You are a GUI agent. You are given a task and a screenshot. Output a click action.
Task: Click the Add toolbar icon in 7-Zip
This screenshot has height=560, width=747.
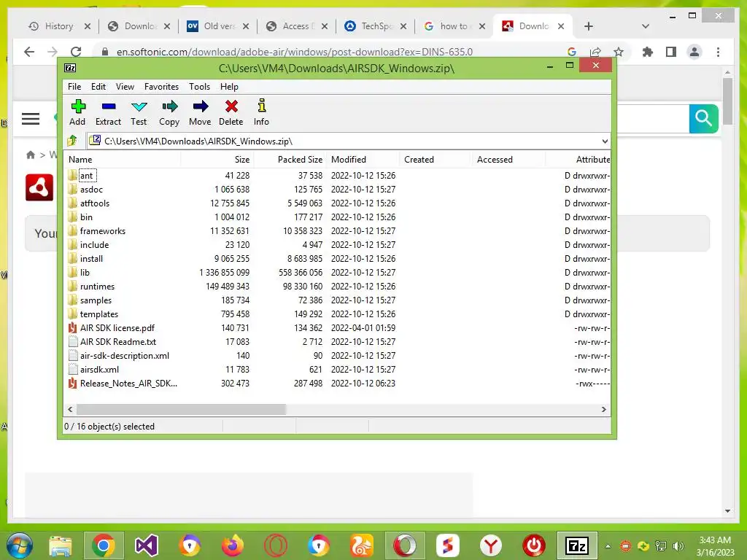click(x=77, y=112)
